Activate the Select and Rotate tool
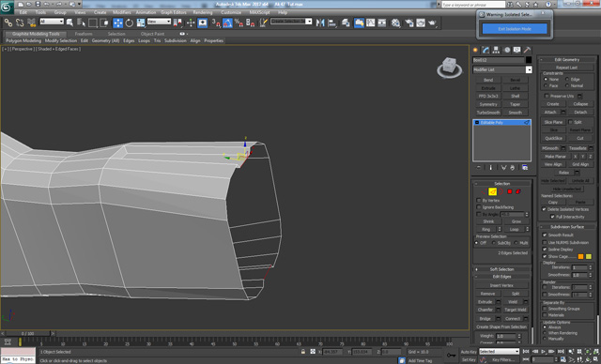Image resolution: width=601 pixels, height=364 pixels. click(x=130, y=23)
